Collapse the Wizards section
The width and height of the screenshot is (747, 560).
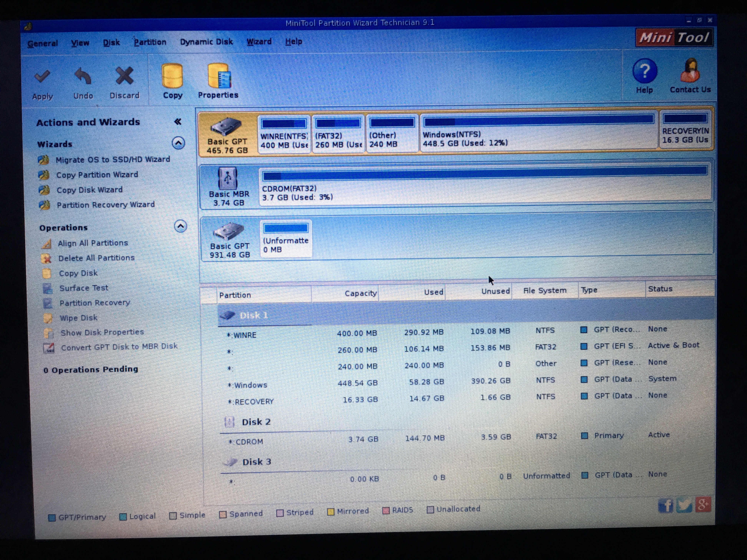pos(179,144)
